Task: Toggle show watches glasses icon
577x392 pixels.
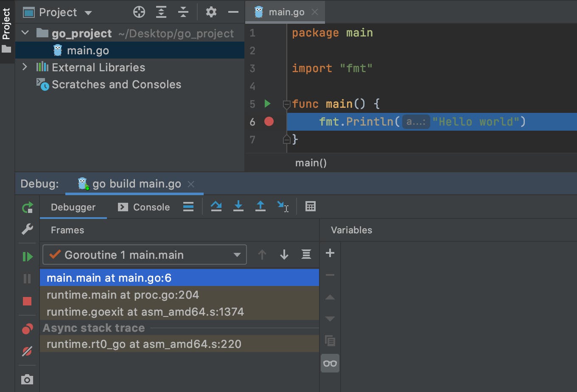Action: [330, 364]
